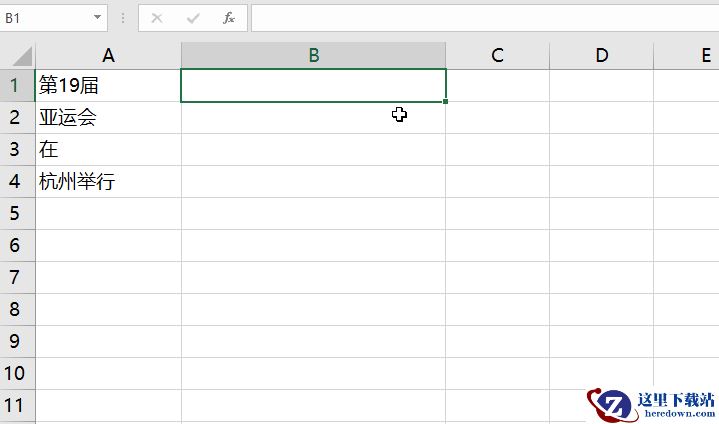Select cell A1 containing 第19届
Screen dimensions: 719x424
tap(108, 85)
